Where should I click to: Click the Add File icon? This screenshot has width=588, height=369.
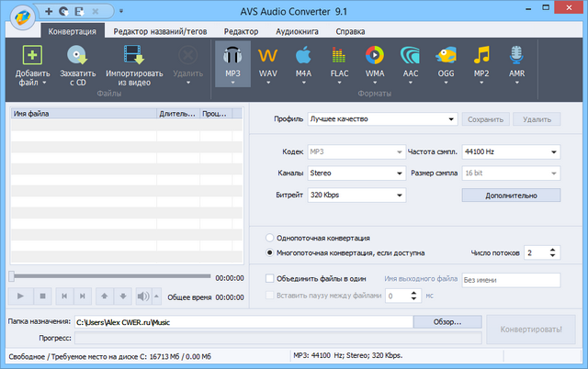(x=31, y=57)
